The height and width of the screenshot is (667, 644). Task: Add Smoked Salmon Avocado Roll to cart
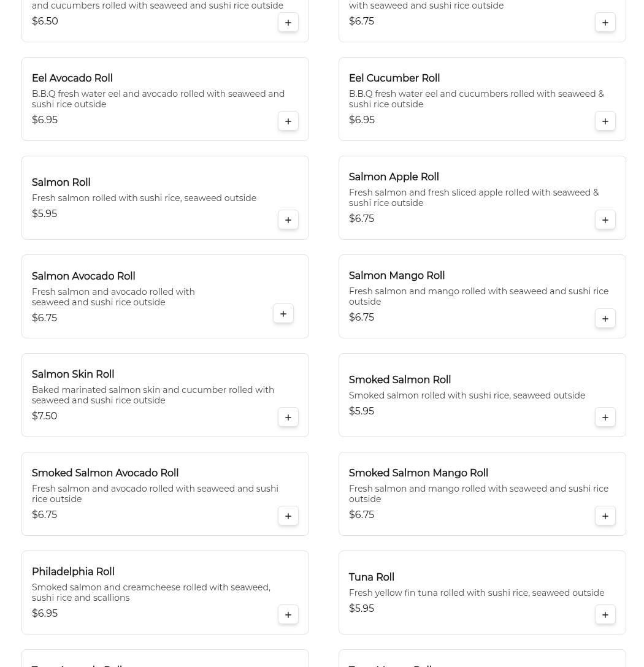click(x=288, y=516)
